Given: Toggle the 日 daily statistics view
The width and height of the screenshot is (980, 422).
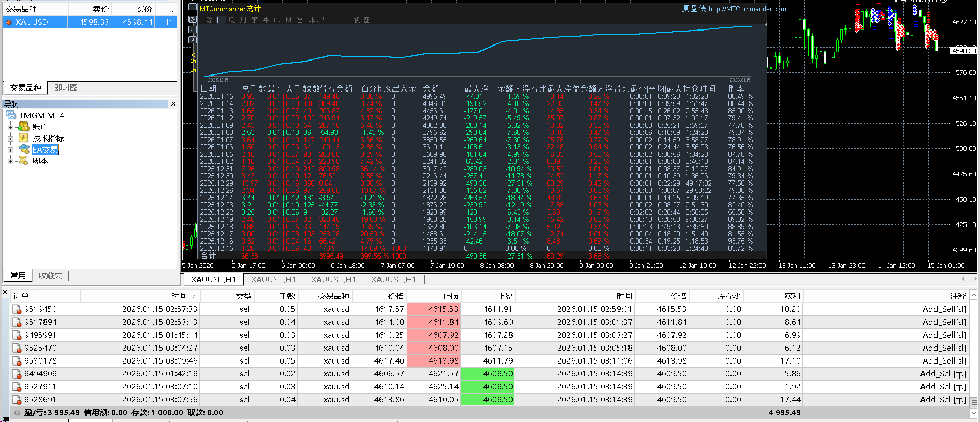Looking at the screenshot, I should tap(221, 20).
